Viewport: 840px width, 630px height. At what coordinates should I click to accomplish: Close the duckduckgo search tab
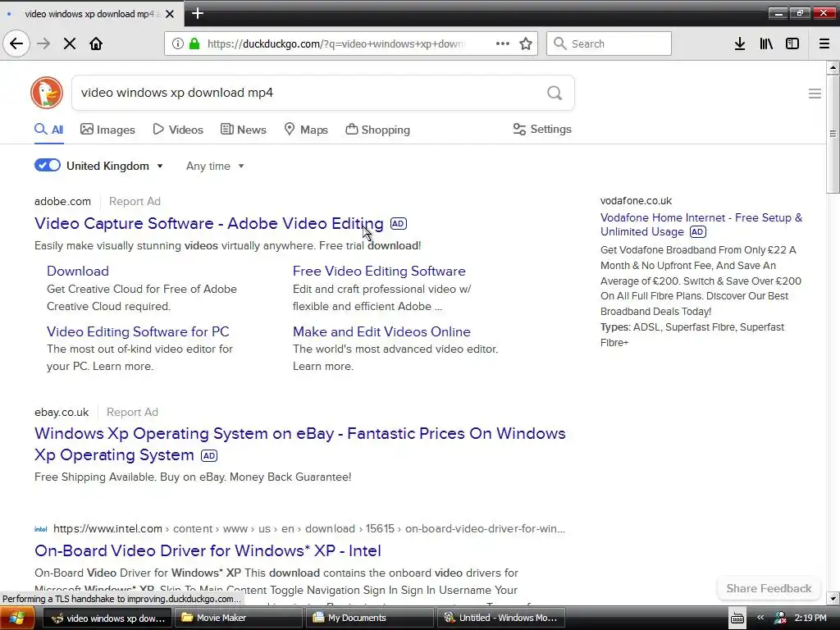point(170,14)
